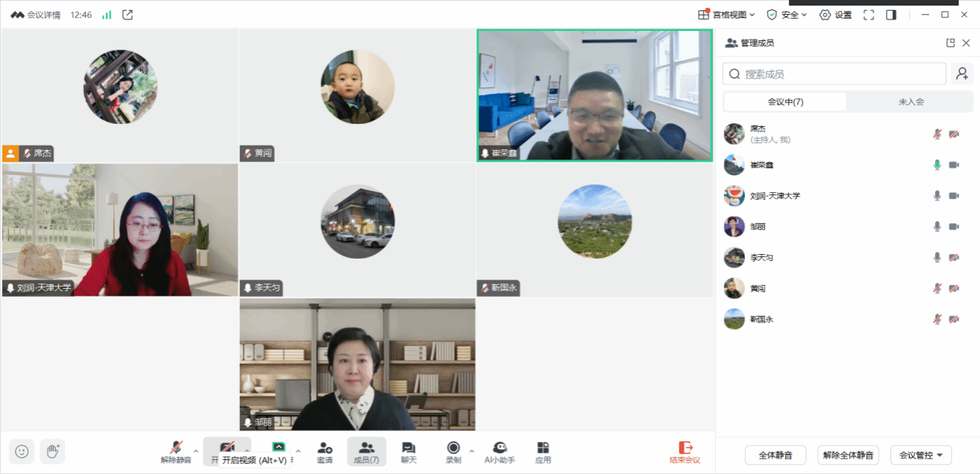Open the AI小助手 assistant
The height and width of the screenshot is (474, 980).
(x=499, y=452)
